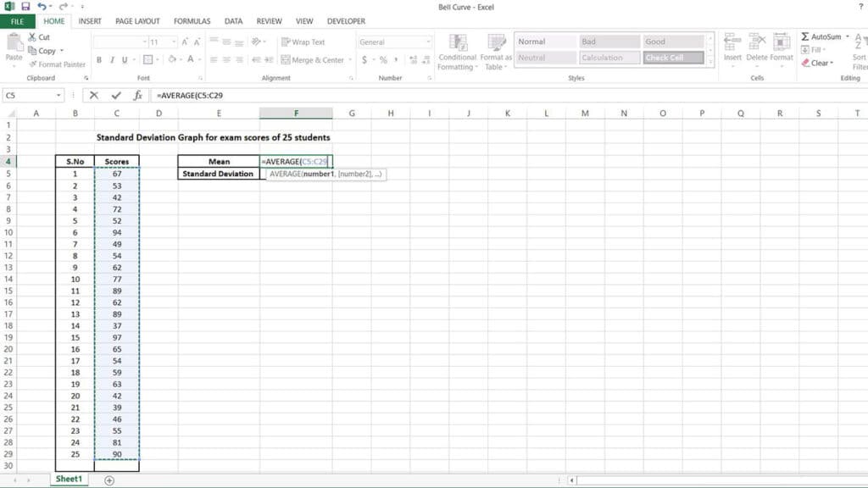The height and width of the screenshot is (488, 868).
Task: Toggle italic formatting
Action: [110, 60]
